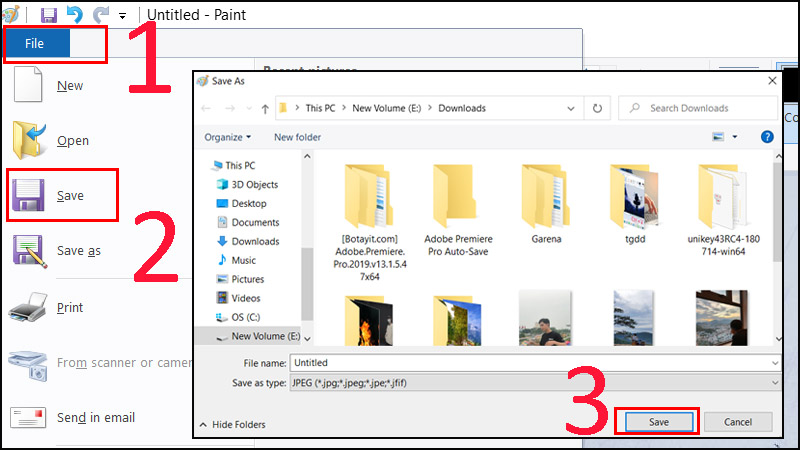Refresh the Downloads folder view
This screenshot has height=450, width=800.
597,108
